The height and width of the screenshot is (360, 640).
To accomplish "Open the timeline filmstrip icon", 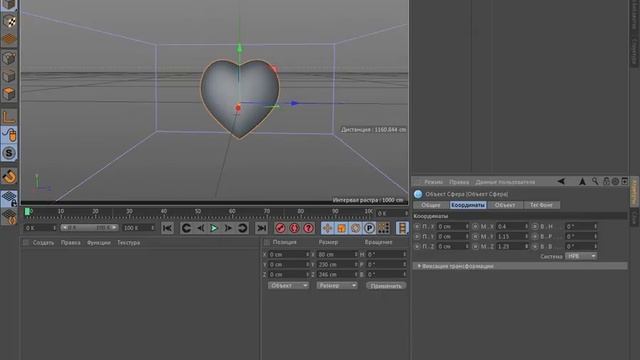I will [402, 228].
